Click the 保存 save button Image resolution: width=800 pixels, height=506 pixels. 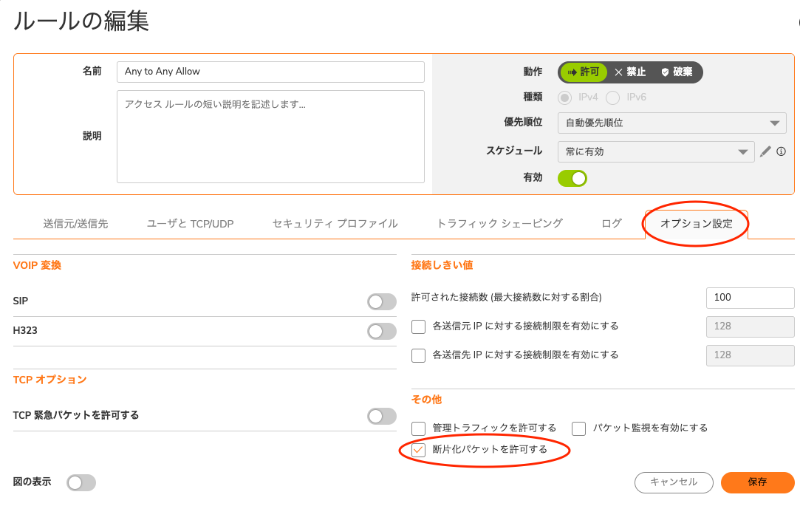tap(758, 482)
